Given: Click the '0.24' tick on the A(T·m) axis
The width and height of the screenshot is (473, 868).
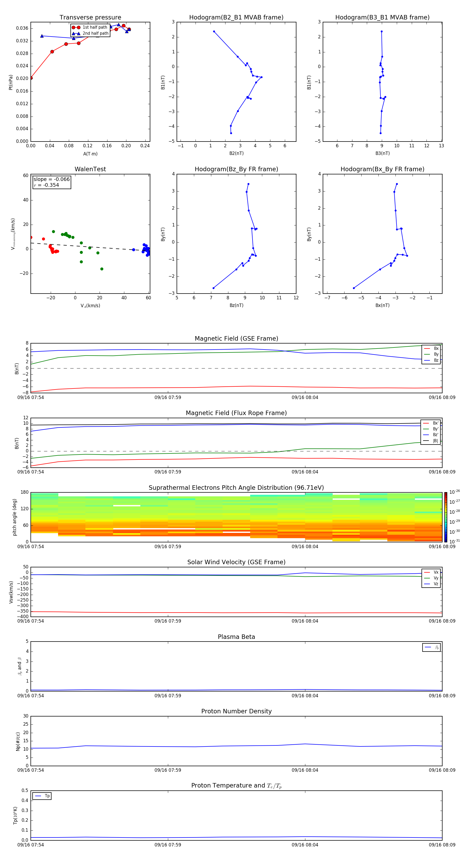Looking at the screenshot, I should pos(145,146).
